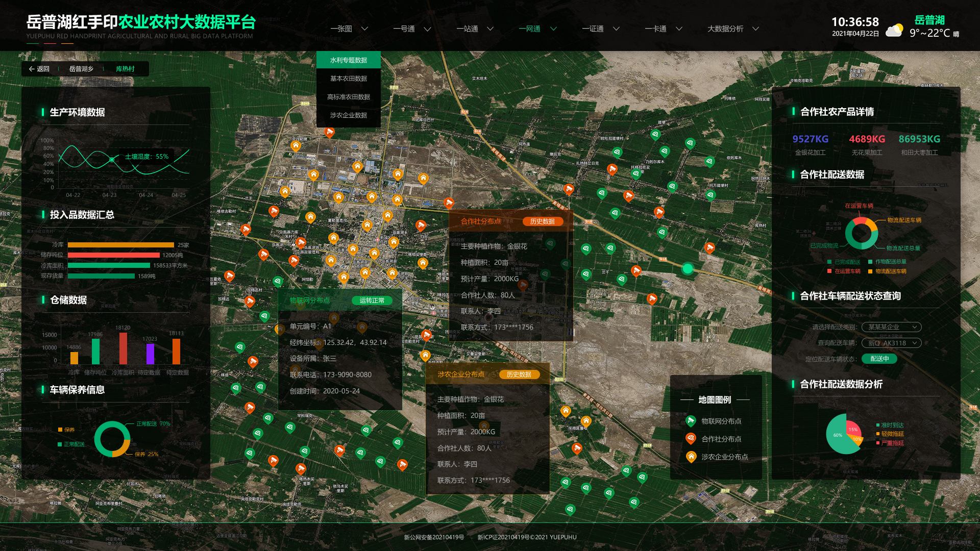Open 某某某企业 delivery category dropdown
The width and height of the screenshot is (980, 551).
pos(891,327)
